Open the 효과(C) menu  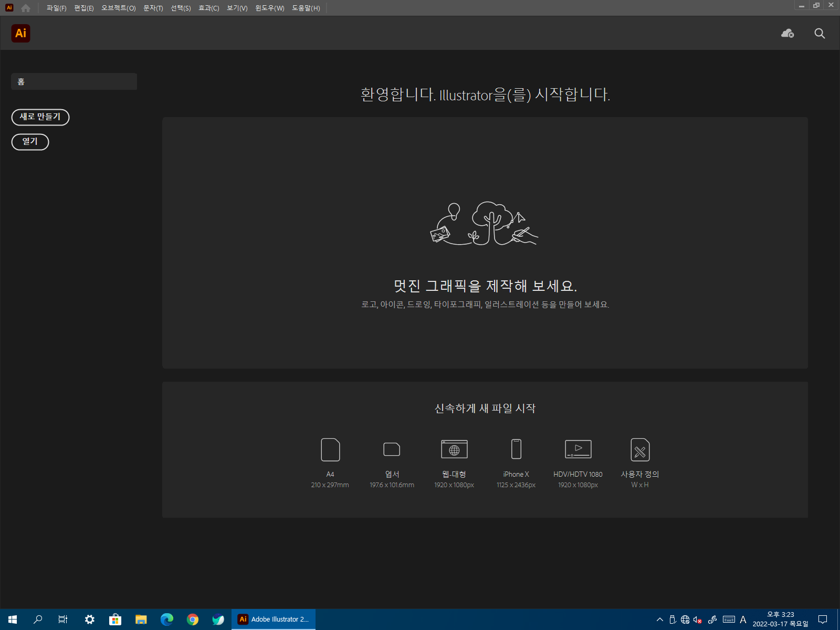coord(209,8)
